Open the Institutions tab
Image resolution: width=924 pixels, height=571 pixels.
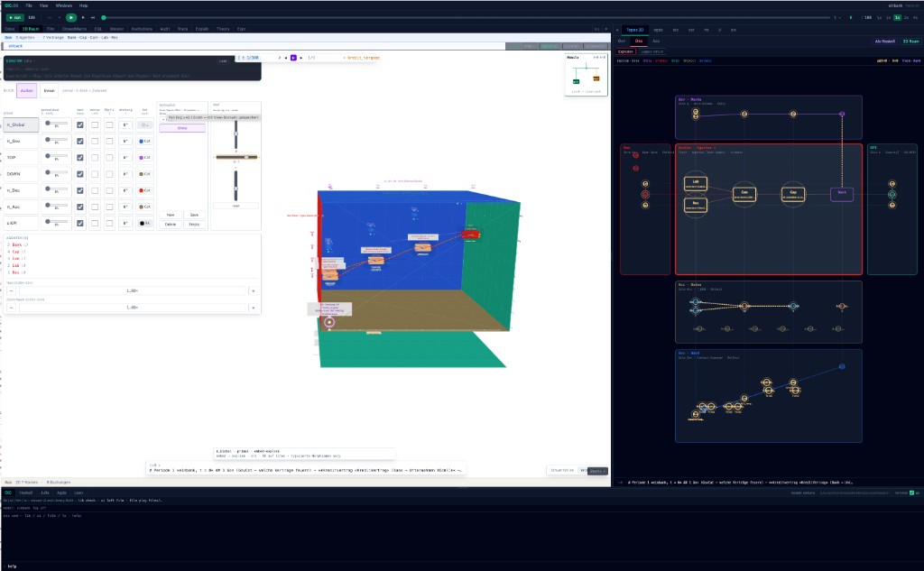tap(142, 29)
